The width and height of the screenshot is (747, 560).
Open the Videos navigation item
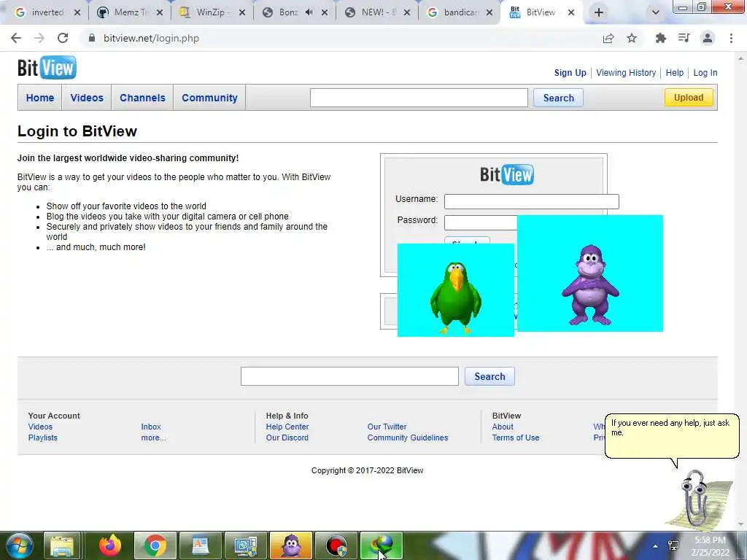click(87, 98)
